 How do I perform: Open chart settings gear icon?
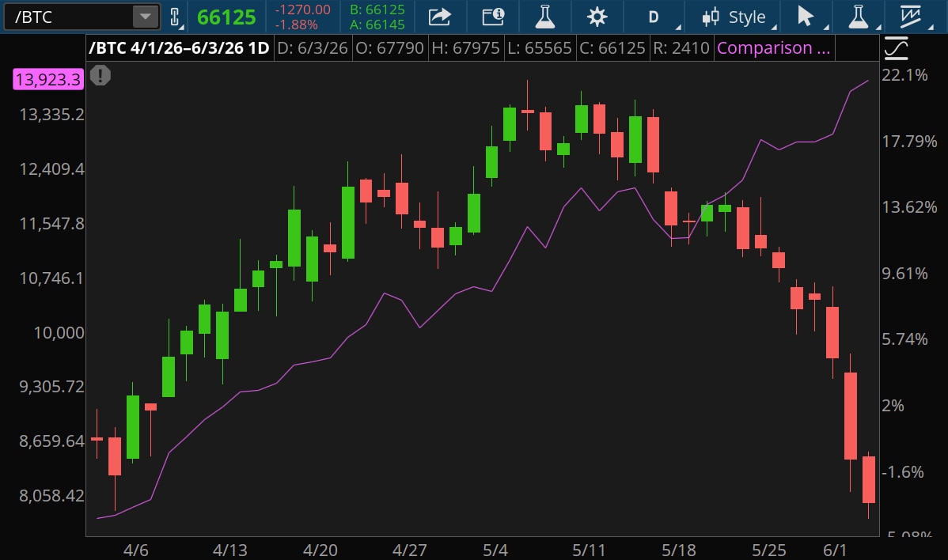tap(597, 17)
